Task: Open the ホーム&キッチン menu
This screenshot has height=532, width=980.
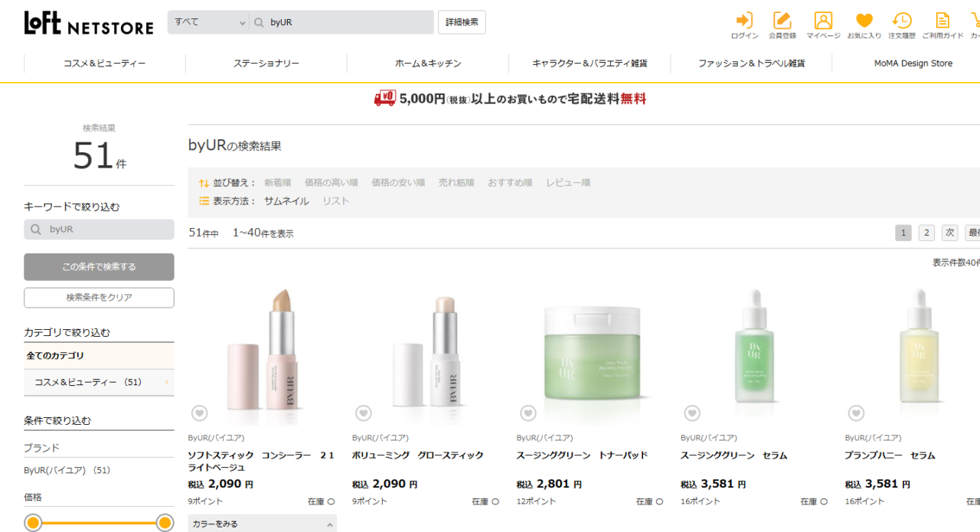Action: (x=428, y=64)
